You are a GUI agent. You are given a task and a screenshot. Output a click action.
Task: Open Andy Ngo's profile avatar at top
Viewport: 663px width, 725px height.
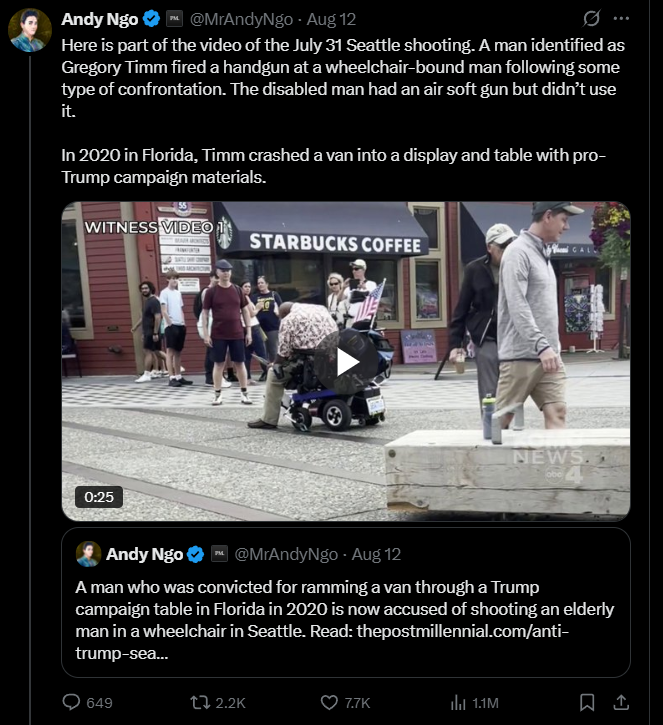tap(30, 30)
